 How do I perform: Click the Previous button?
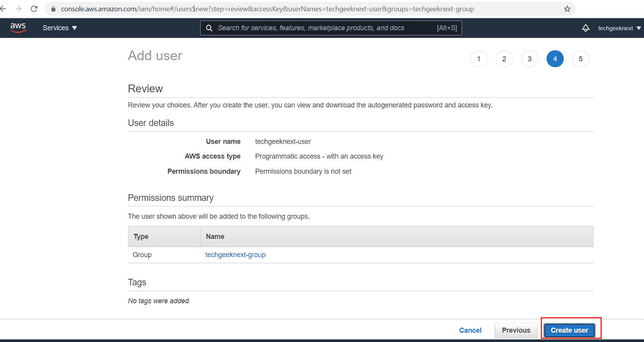[x=516, y=330]
